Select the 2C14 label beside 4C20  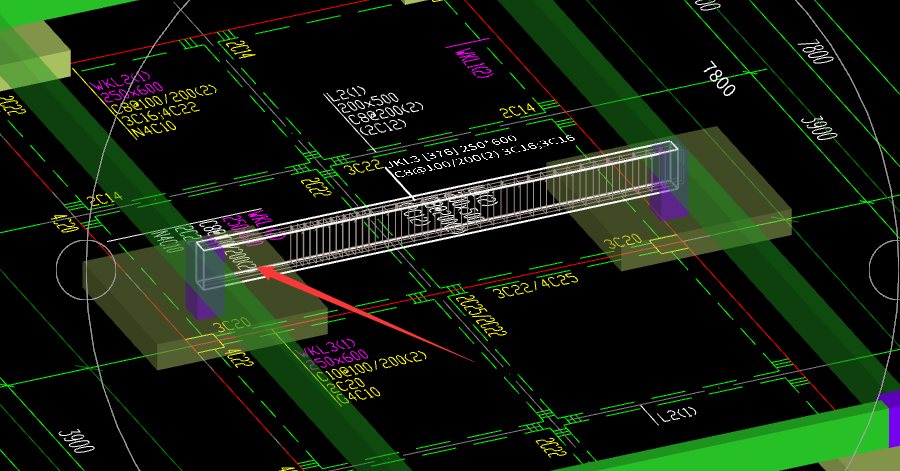[x=104, y=199]
